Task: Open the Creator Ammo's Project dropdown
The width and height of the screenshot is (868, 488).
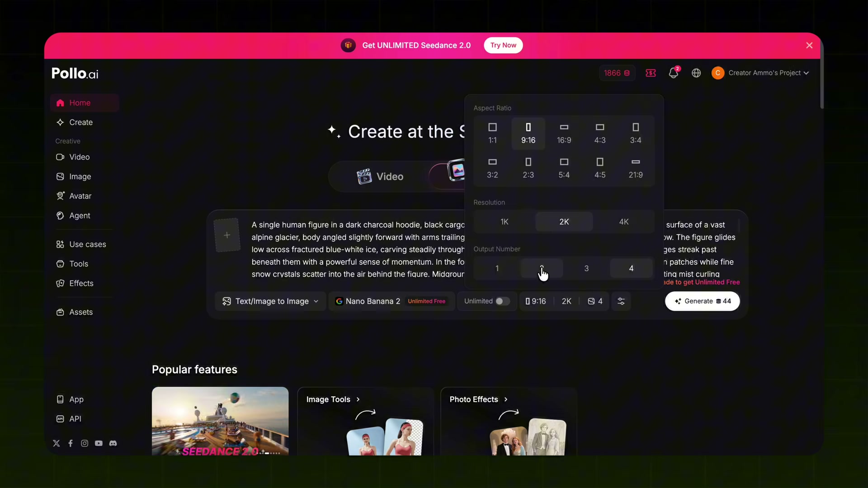Action: [x=769, y=73]
